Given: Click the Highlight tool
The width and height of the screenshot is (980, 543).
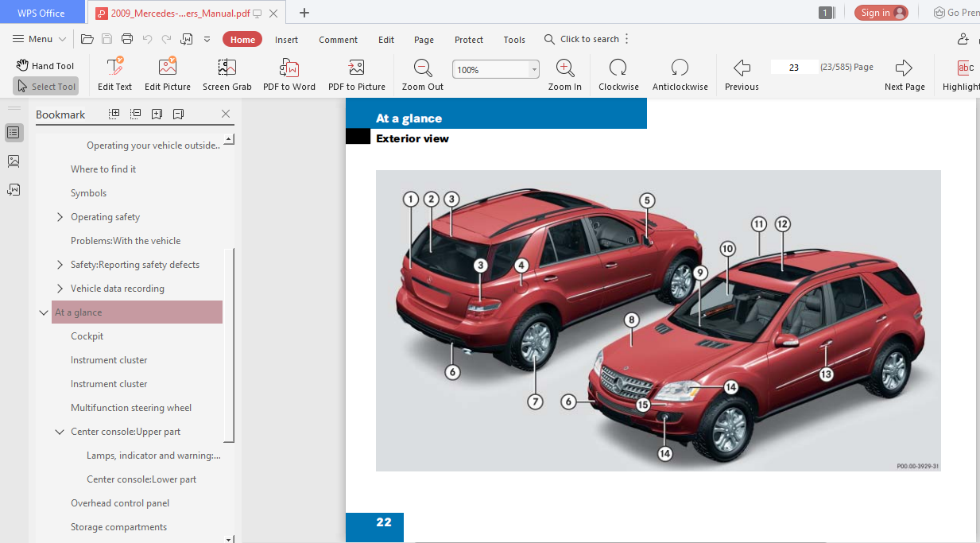Looking at the screenshot, I should [x=960, y=74].
